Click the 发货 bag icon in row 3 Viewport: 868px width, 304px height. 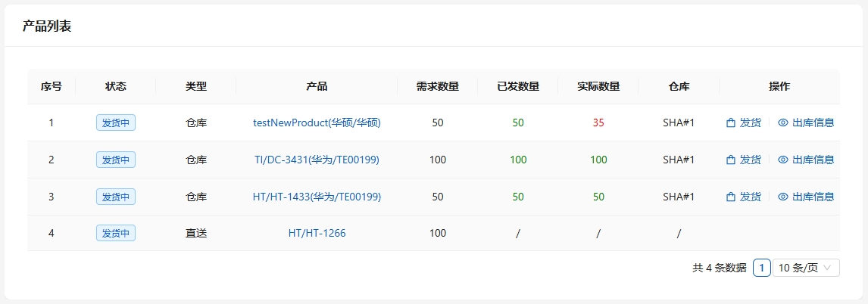click(731, 197)
